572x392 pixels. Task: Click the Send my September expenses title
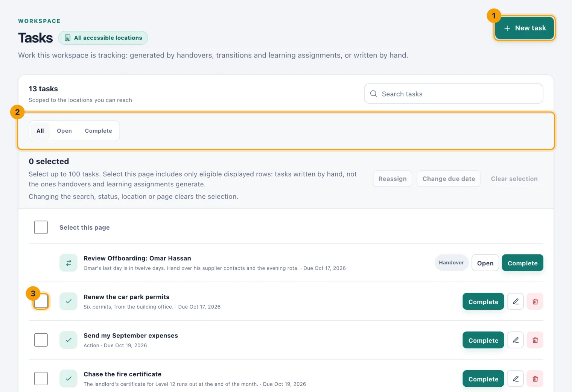(x=131, y=336)
